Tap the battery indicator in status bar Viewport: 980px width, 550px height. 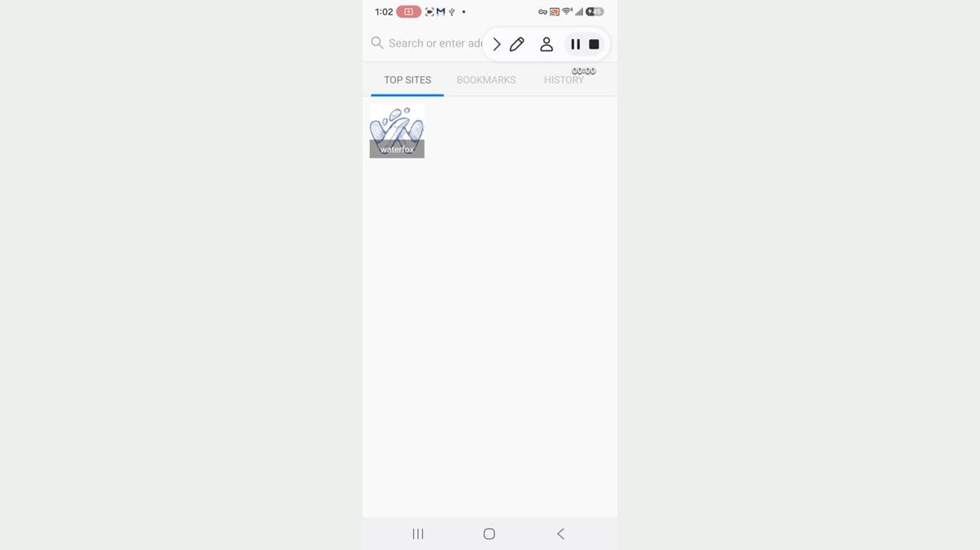tap(595, 12)
